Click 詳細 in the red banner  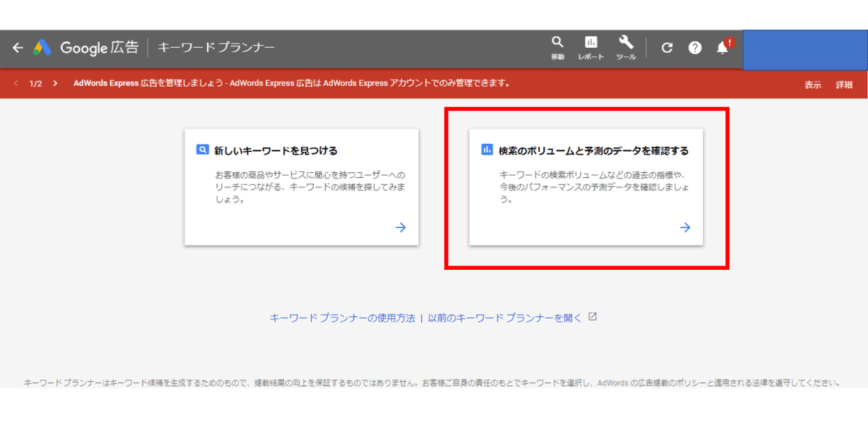coord(844,85)
